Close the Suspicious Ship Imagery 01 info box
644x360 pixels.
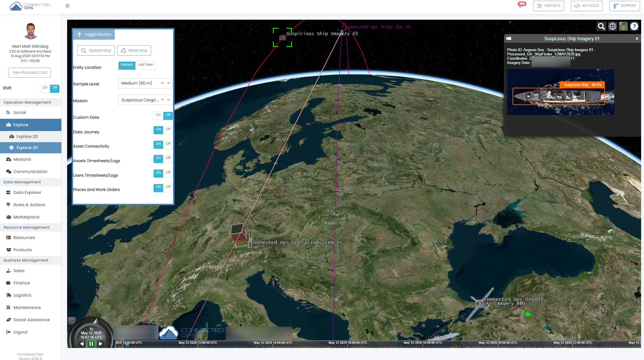pyautogui.click(x=637, y=39)
